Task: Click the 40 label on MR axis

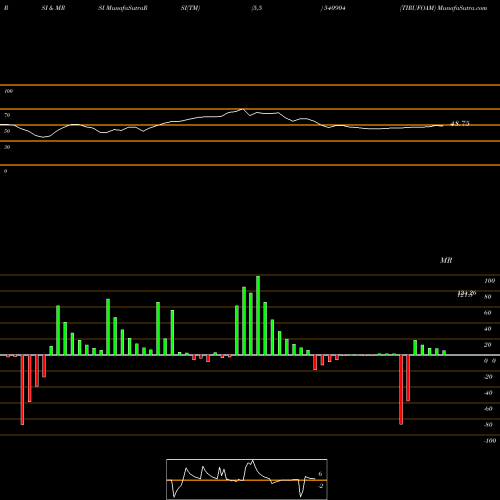Action: [488, 329]
